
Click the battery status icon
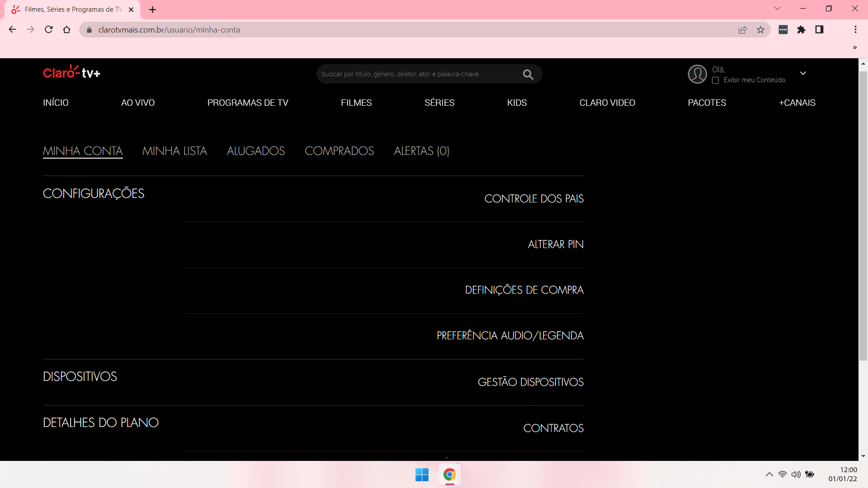pyautogui.click(x=810, y=474)
